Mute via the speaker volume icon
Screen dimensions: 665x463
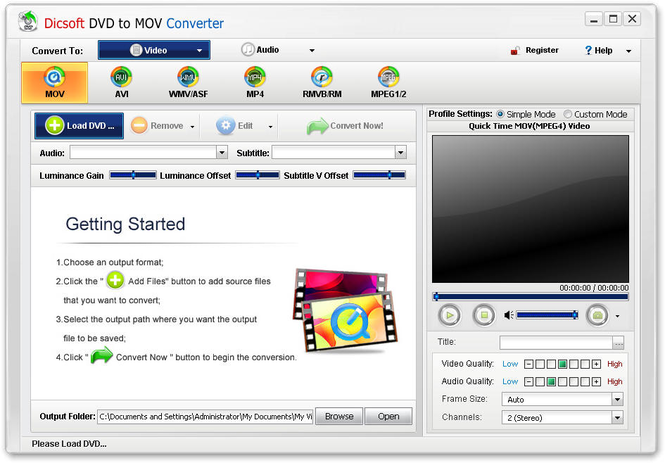[509, 315]
